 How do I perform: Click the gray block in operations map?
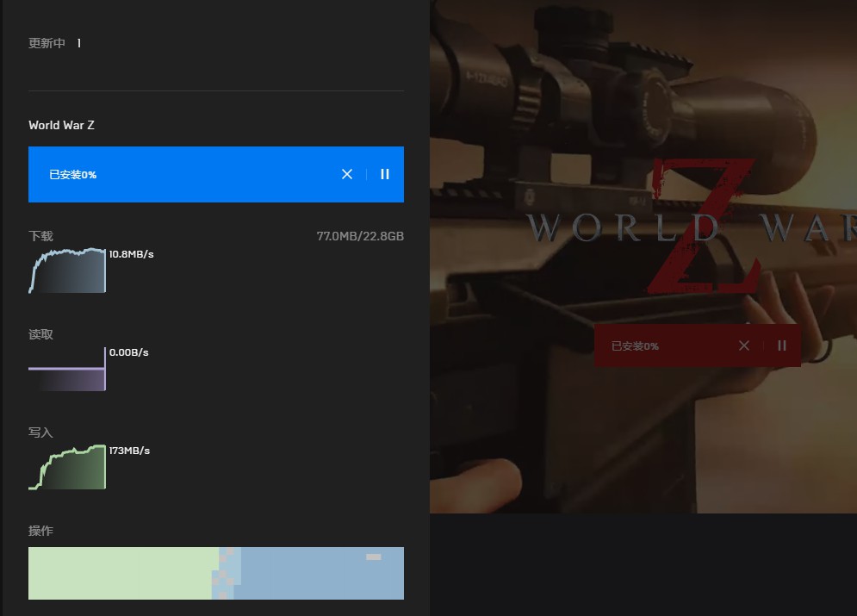click(373, 557)
